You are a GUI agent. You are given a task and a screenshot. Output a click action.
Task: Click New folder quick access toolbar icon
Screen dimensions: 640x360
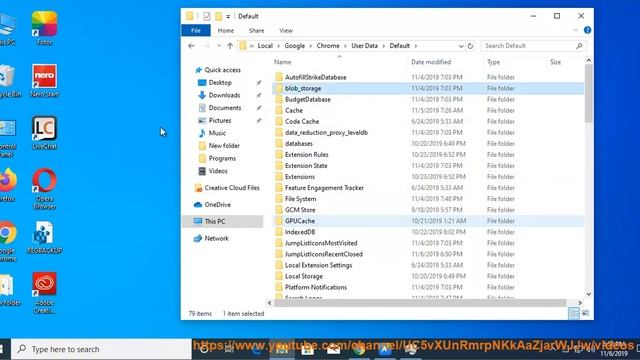(x=219, y=16)
